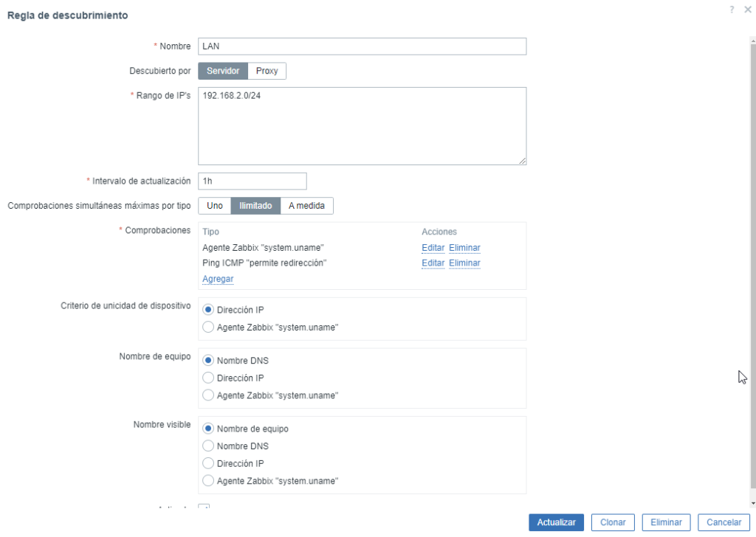Remove the Agente Zabbix system.uname check
Image resolution: width=756 pixels, height=537 pixels.
click(x=464, y=247)
